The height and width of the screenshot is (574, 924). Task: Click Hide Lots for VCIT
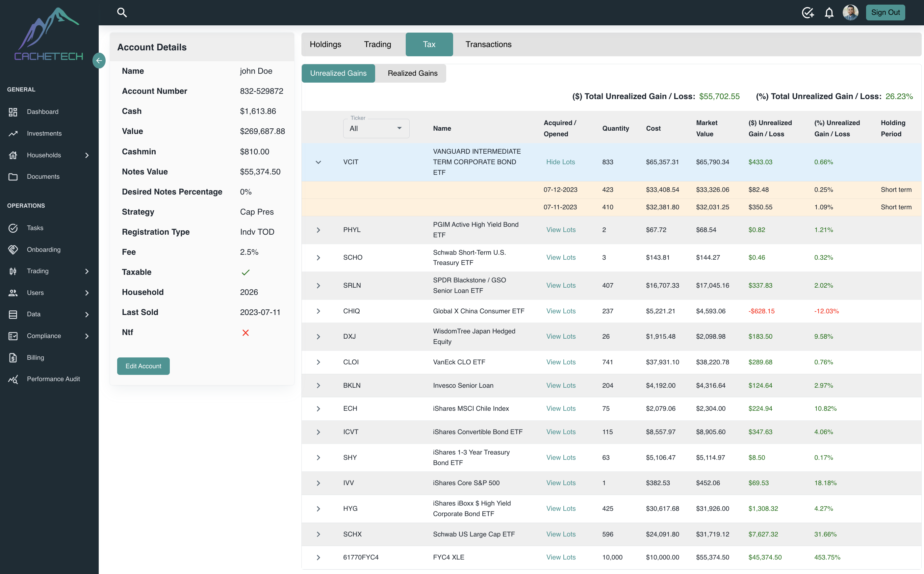(x=560, y=162)
